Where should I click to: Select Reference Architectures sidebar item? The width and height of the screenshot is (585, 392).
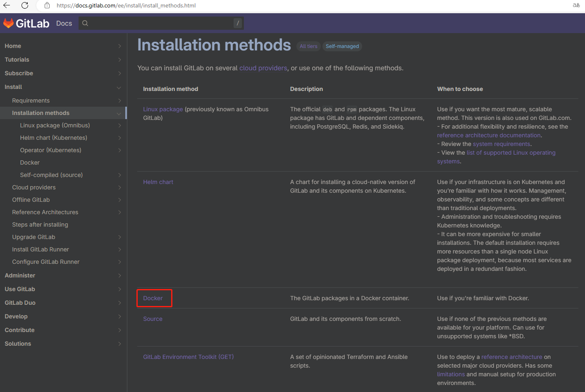coord(45,212)
